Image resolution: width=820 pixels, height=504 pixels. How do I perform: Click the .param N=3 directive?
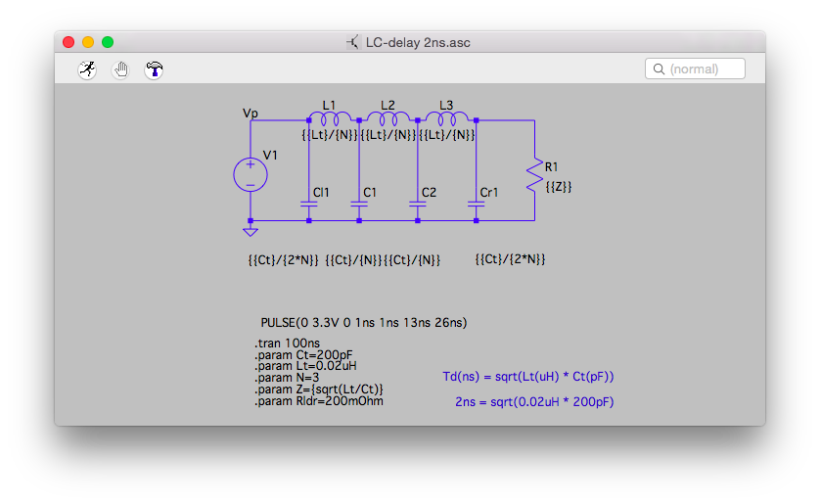287,378
